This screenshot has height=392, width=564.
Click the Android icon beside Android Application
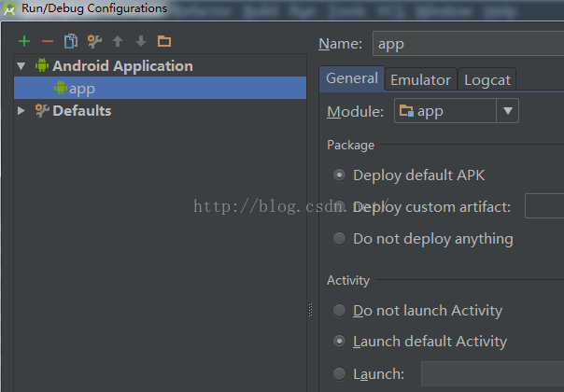(x=42, y=65)
